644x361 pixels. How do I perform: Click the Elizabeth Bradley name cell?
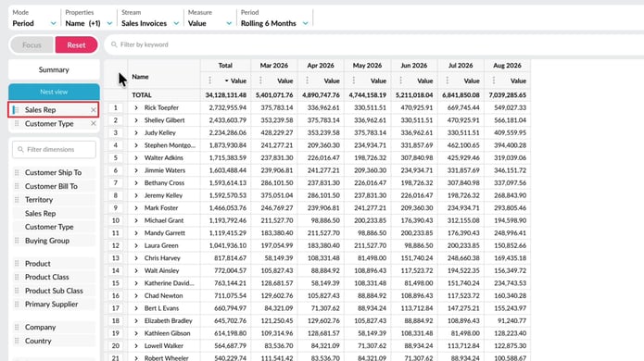163,321
